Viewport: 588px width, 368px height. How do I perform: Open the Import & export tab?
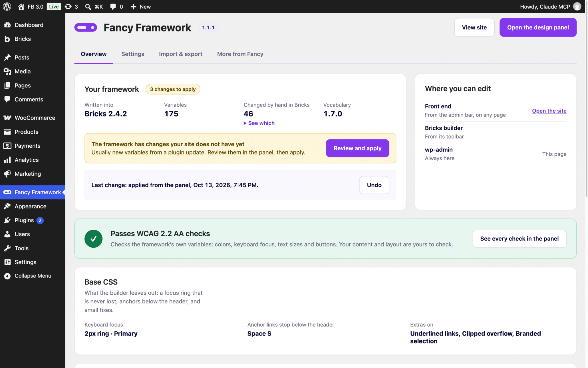click(x=181, y=54)
